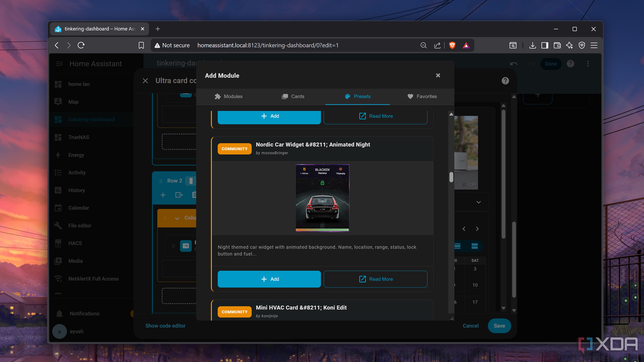Viewport: 644px width, 362px height.
Task: Open Brave Wallet icon
Action: [557, 45]
